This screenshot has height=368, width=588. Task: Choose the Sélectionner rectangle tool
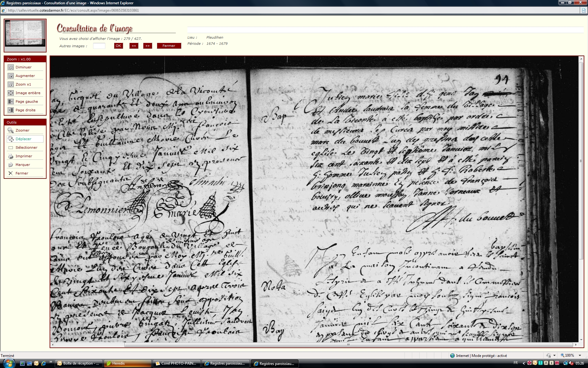point(11,148)
